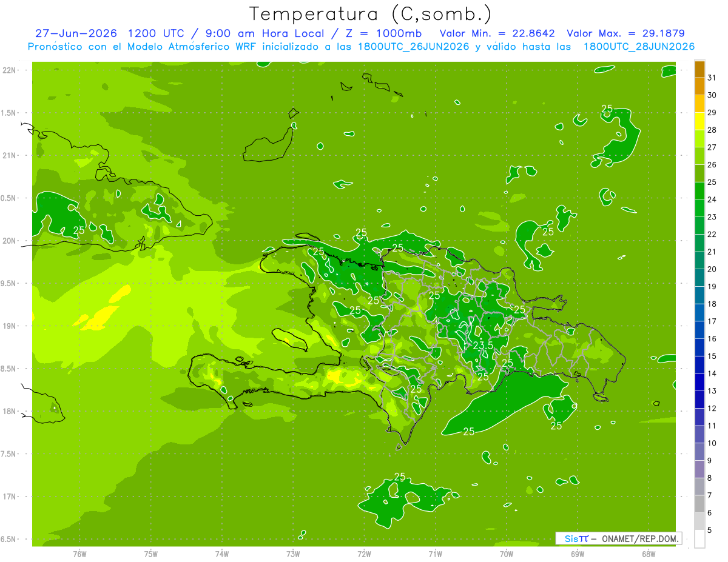The image size is (728, 562).
Task: Click the legend label '5'
Action: pos(710,530)
